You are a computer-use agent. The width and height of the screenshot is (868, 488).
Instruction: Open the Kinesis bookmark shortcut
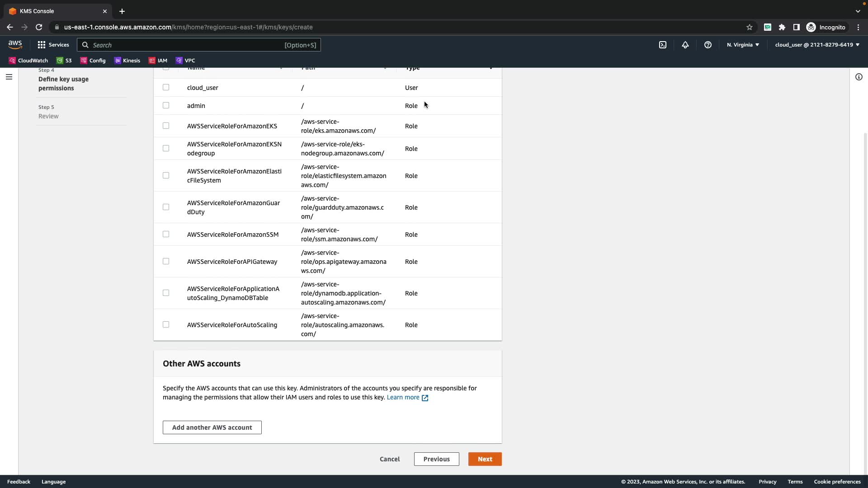[127, 61]
